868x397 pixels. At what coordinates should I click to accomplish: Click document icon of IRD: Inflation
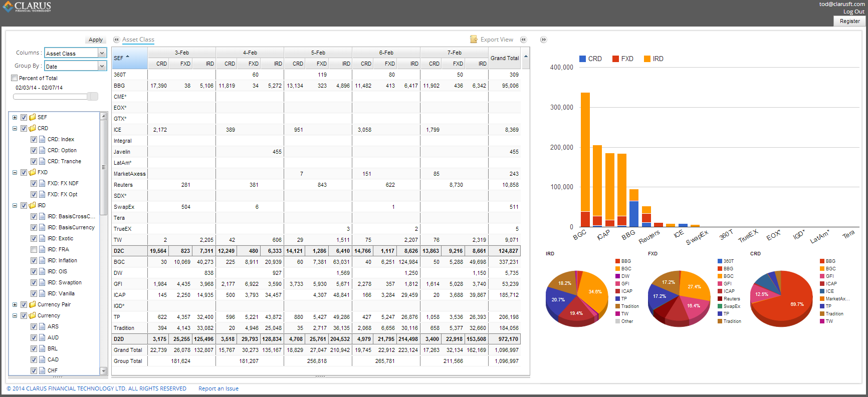click(x=43, y=260)
